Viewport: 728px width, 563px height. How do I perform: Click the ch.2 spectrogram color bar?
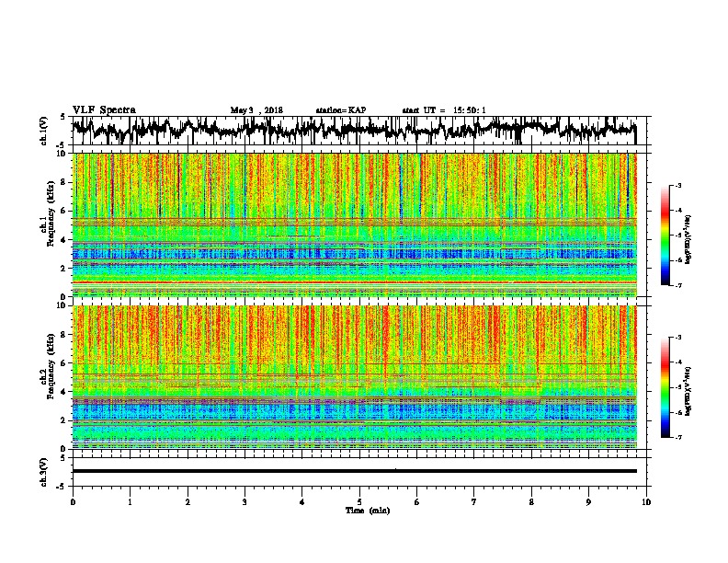(x=665, y=387)
